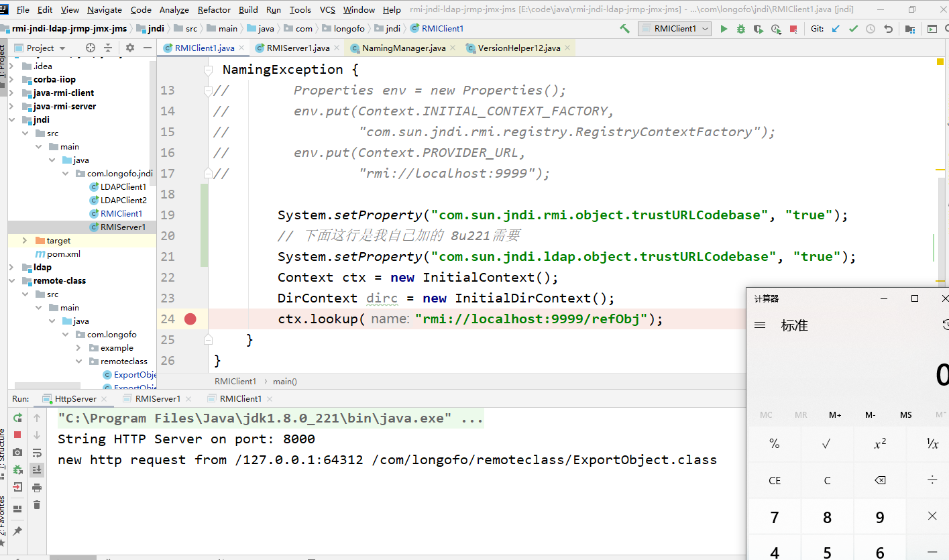The height and width of the screenshot is (560, 949).
Task: Toggle Pin Tab pushpin in Run panel
Action: [x=17, y=530]
